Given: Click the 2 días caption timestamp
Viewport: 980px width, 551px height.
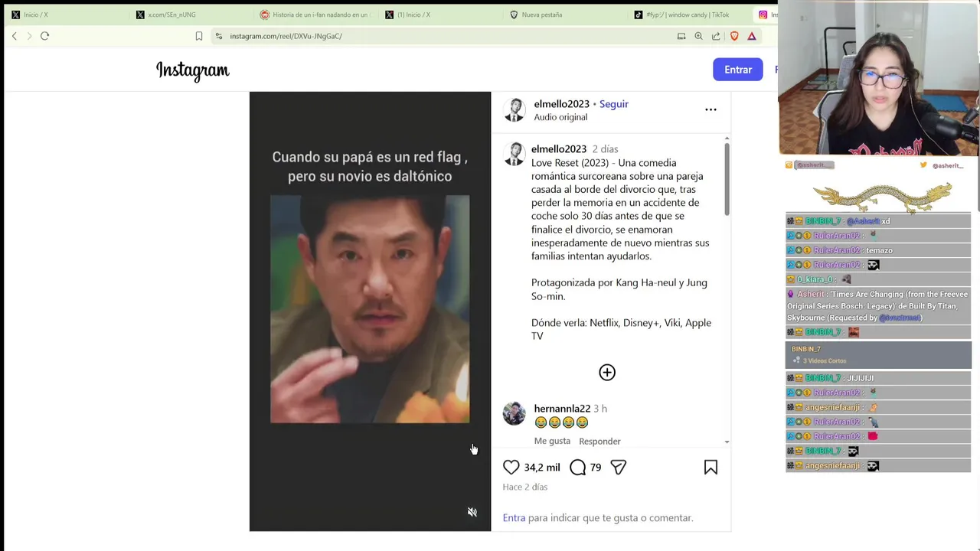Looking at the screenshot, I should pos(605,149).
